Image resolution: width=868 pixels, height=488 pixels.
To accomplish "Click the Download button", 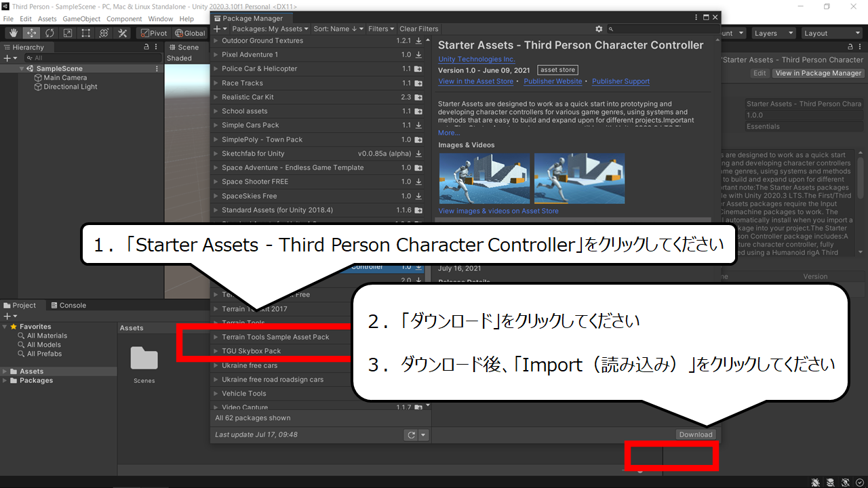I will 696,435.
